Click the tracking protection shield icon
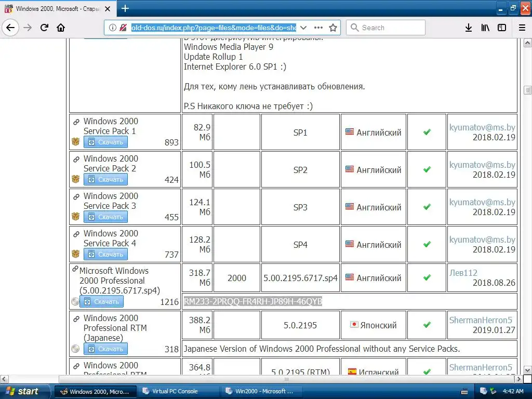532x399 pixels. tap(123, 28)
